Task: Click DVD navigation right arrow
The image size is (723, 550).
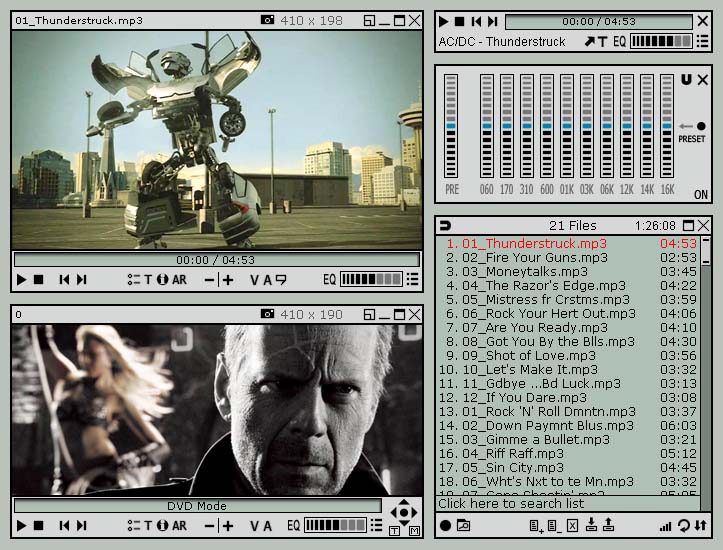Action: [x=415, y=512]
